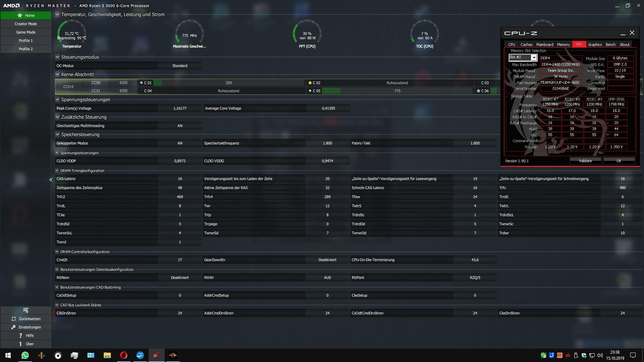Collapse the DRAM-Timingkonfiguration section
Viewport: 644px width, 362px height.
tap(57, 171)
